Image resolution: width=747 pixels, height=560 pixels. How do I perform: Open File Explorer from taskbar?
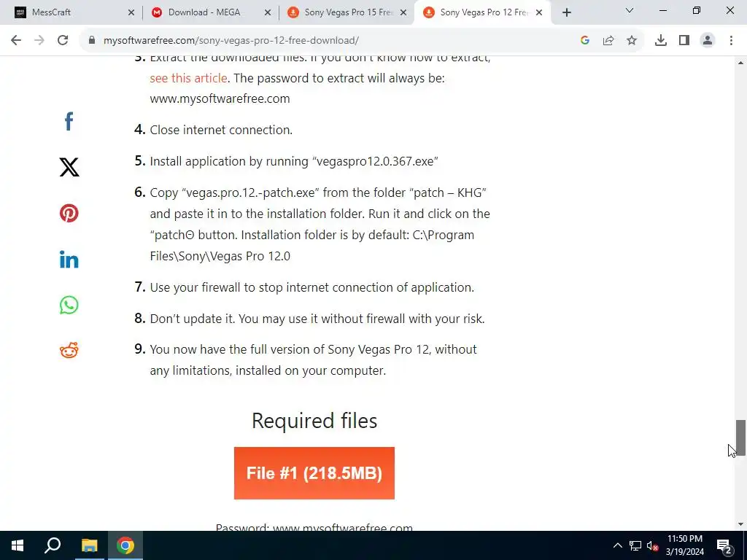[x=89, y=545]
